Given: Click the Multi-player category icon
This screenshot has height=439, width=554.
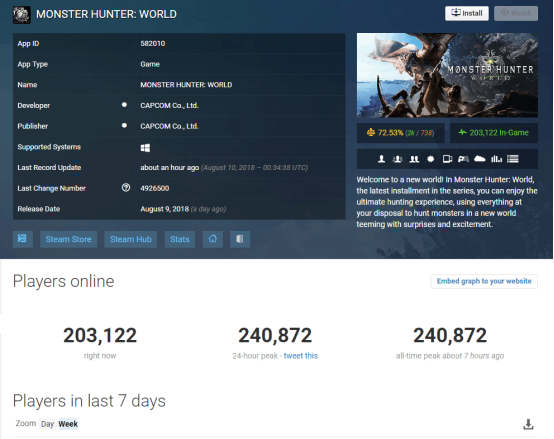Looking at the screenshot, I should (397, 159).
